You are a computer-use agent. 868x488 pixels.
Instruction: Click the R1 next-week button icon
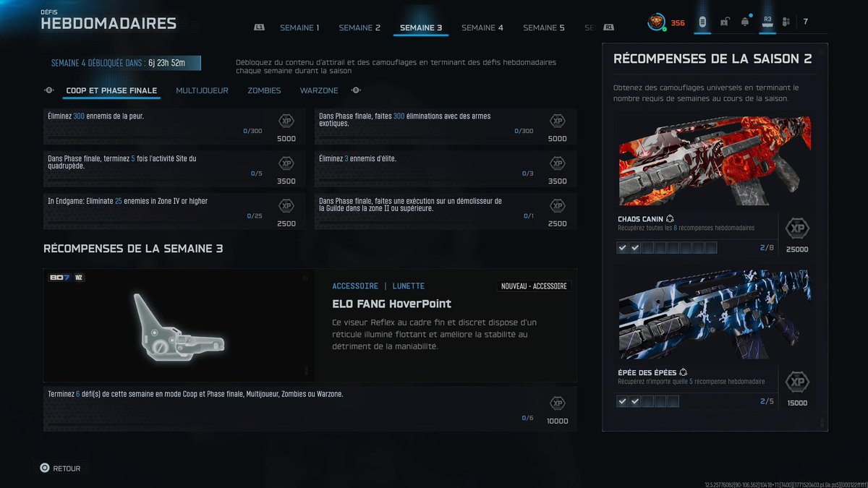tap(609, 27)
